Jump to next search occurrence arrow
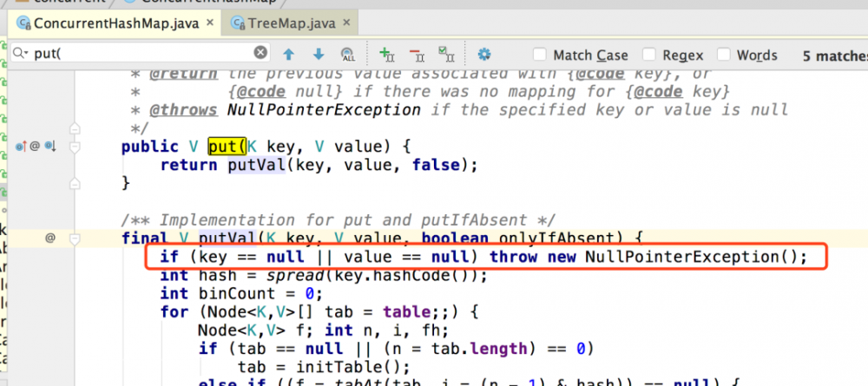The image size is (868, 386). [x=319, y=54]
